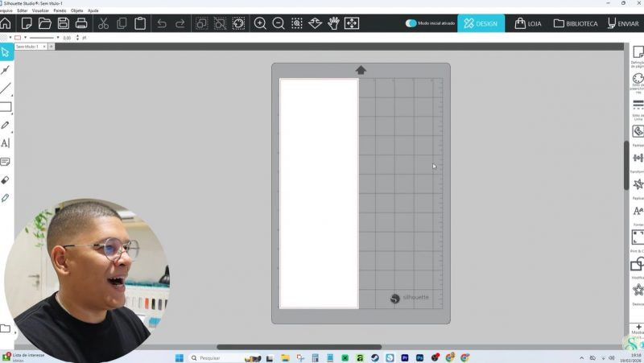Open the LOJA store tab
The height and width of the screenshot is (363, 644).
528,23
